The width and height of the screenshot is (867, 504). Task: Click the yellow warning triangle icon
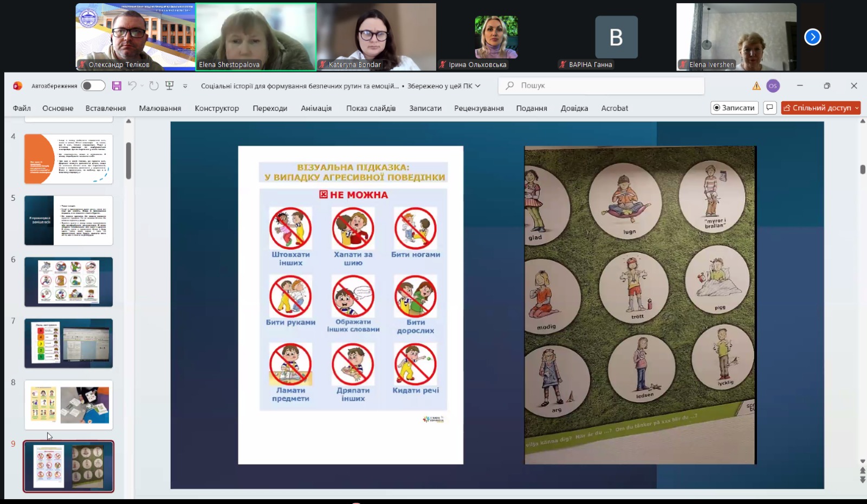(x=756, y=86)
